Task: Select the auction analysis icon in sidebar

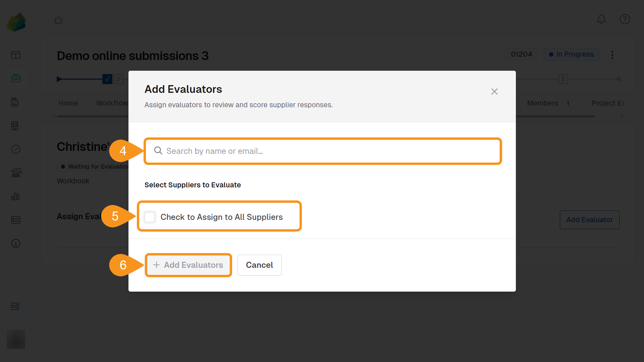Action: click(x=16, y=173)
